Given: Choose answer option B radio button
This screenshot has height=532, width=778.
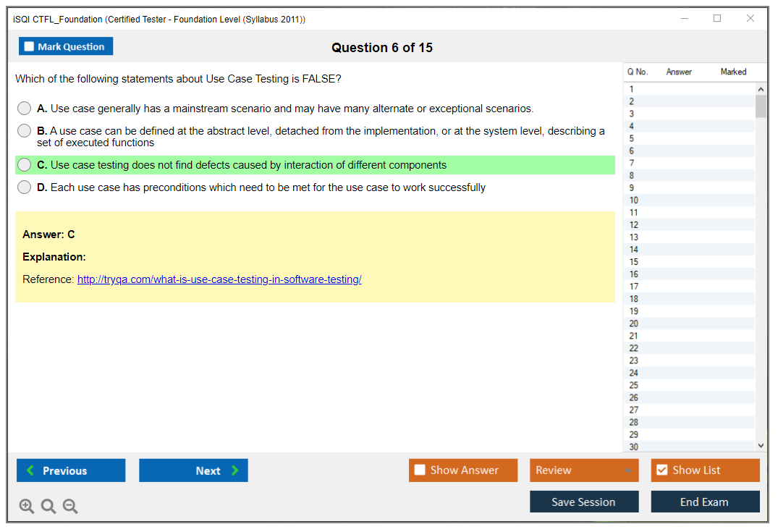Looking at the screenshot, I should pyautogui.click(x=25, y=131).
